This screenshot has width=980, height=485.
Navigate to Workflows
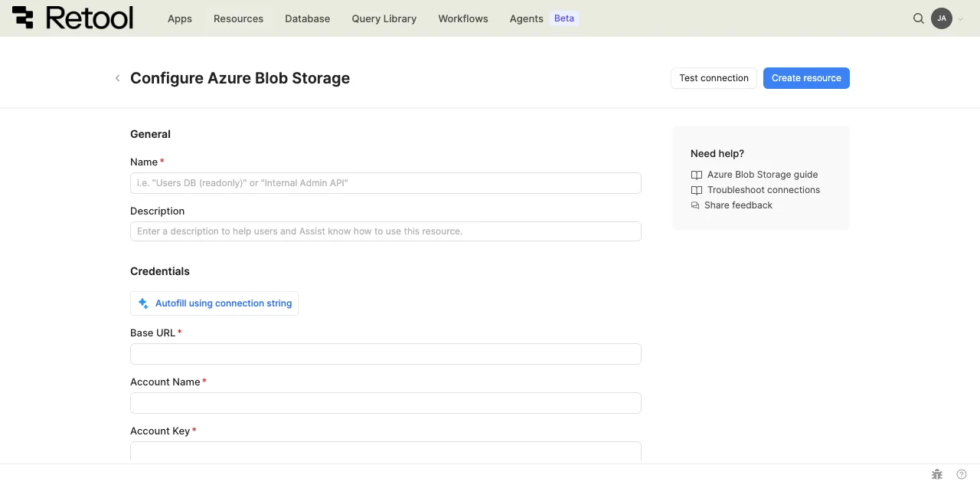(x=462, y=18)
